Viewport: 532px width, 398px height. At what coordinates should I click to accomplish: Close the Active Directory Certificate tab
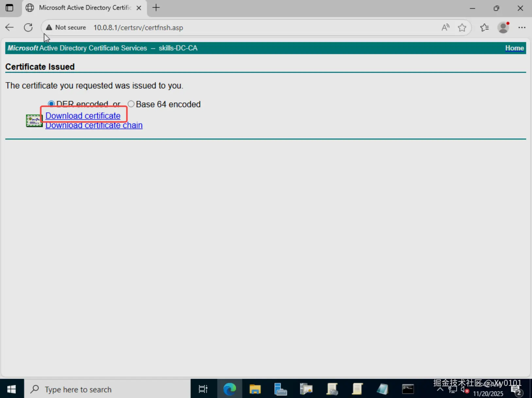(x=139, y=8)
